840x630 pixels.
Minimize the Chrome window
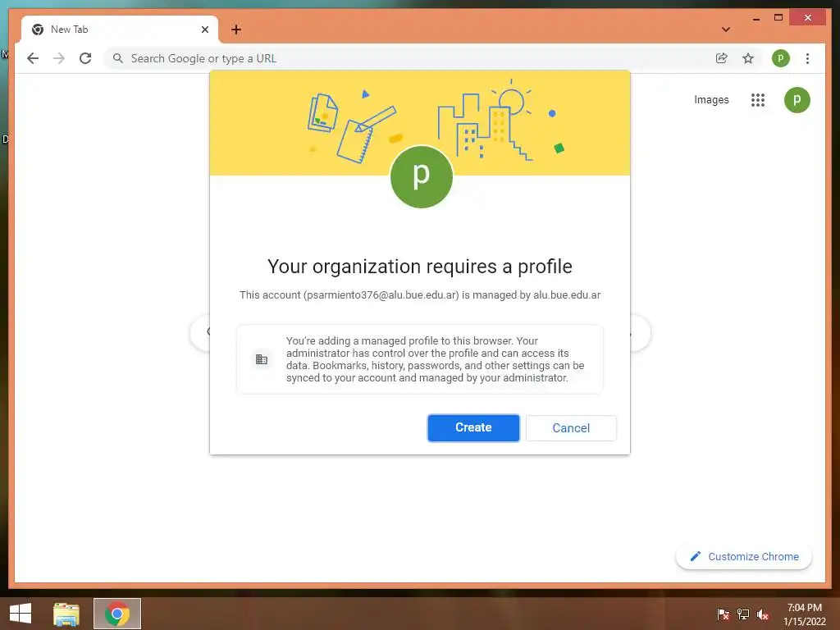tap(756, 18)
